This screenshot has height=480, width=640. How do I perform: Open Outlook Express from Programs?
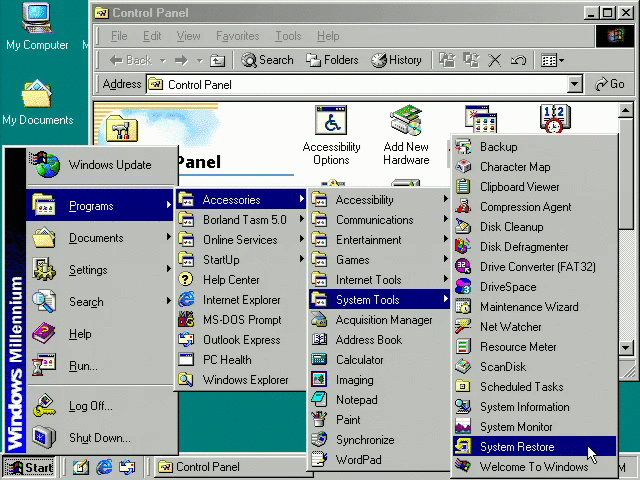point(241,340)
